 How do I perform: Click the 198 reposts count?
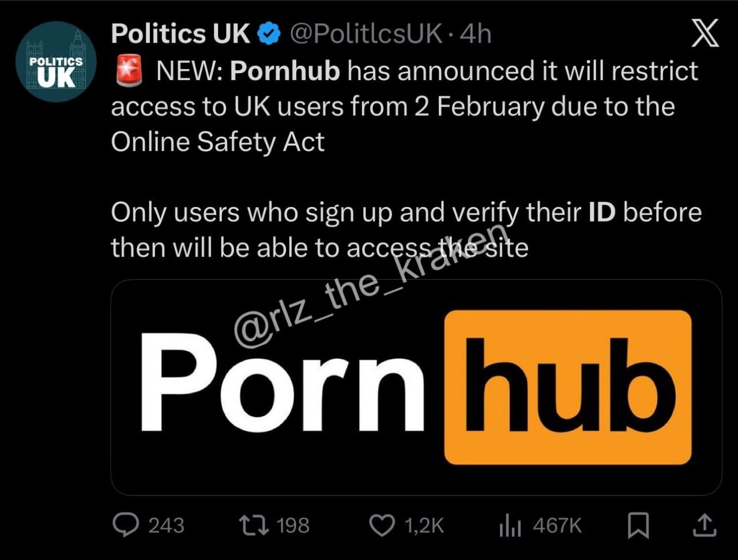tap(293, 525)
